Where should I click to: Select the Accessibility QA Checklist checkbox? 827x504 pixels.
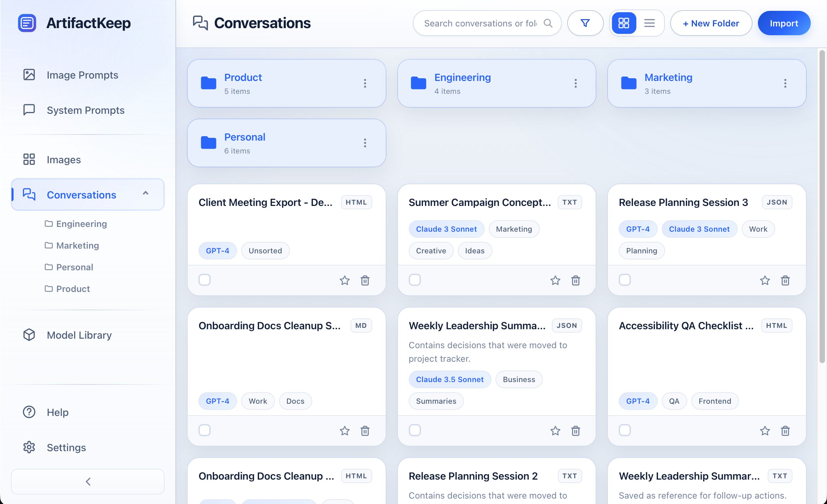click(x=624, y=430)
